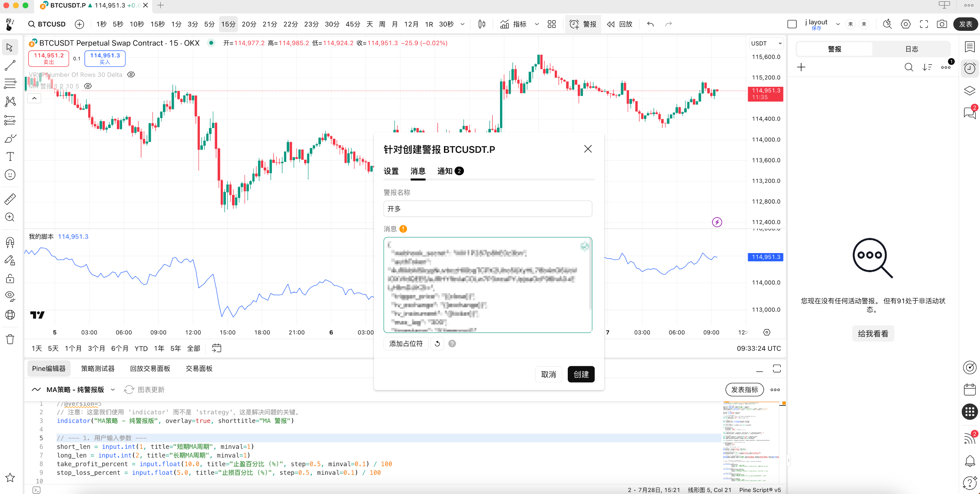Search alerts with magnifier icon
The image size is (980, 494).
tap(909, 67)
